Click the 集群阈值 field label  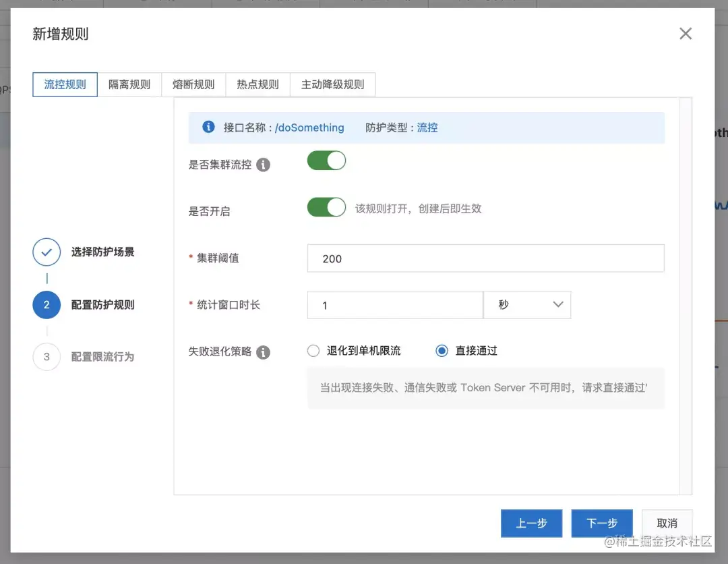click(218, 258)
